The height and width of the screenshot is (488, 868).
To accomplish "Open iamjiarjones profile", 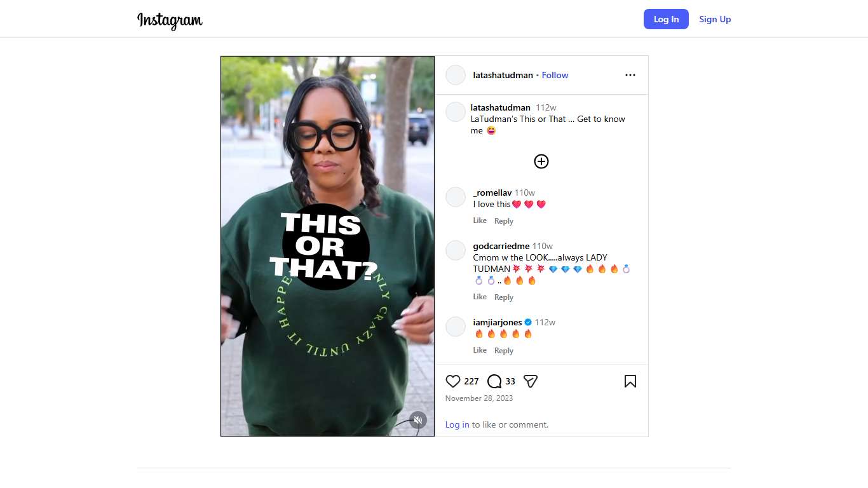I will coord(498,322).
